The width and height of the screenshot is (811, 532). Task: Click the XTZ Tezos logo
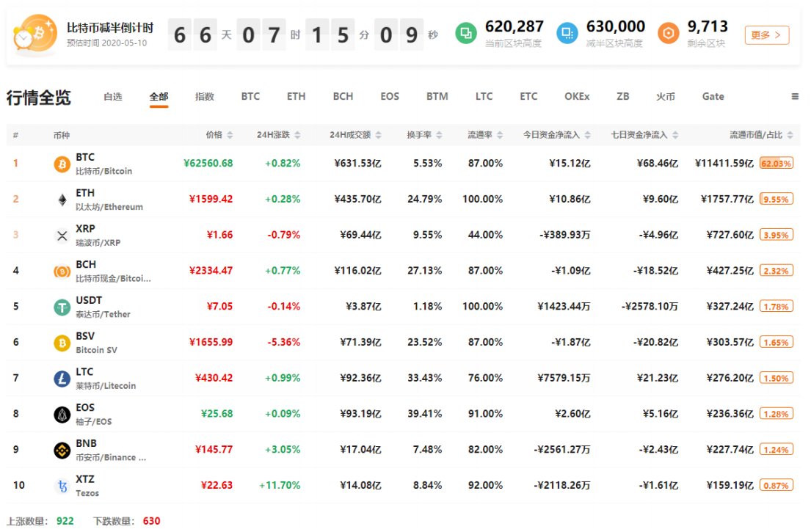point(62,486)
